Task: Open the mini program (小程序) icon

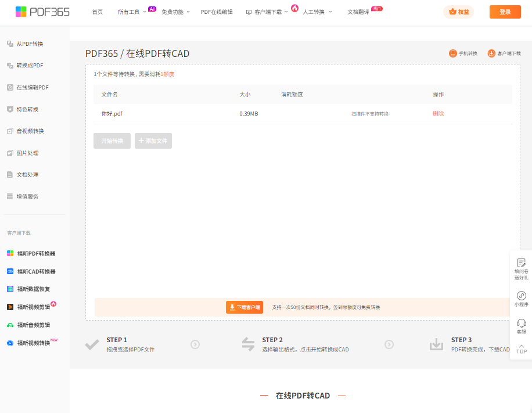Action: coord(521,296)
